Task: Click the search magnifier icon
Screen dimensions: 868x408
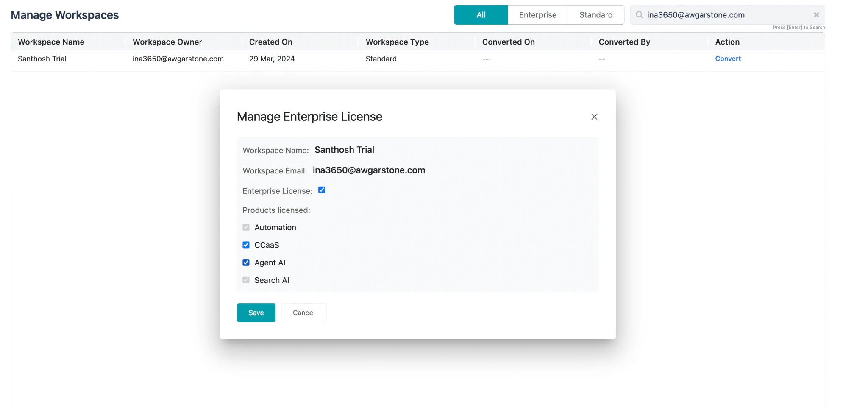Action: pyautogui.click(x=639, y=14)
